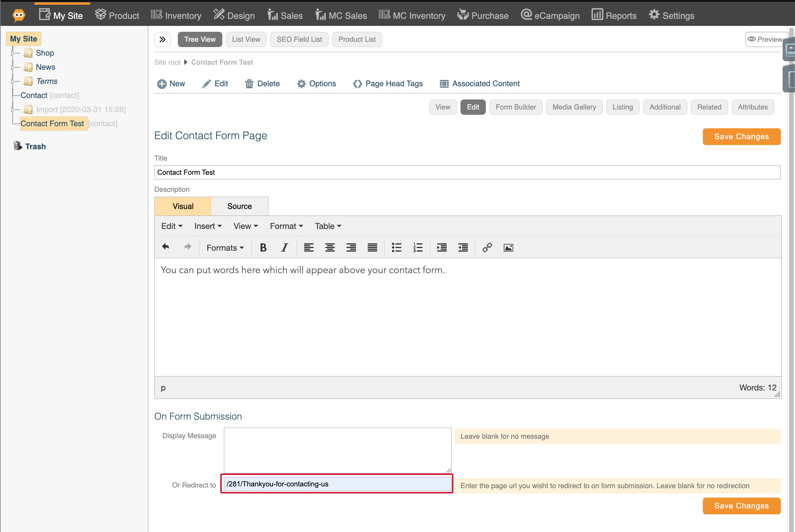Click the undo arrow icon
Screen dimensions: 795x532
coord(165,247)
